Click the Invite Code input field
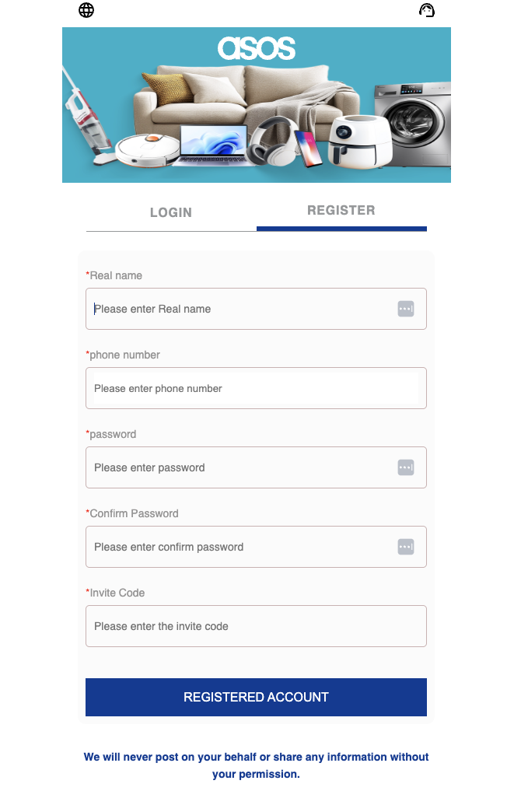507x812 pixels. (256, 626)
